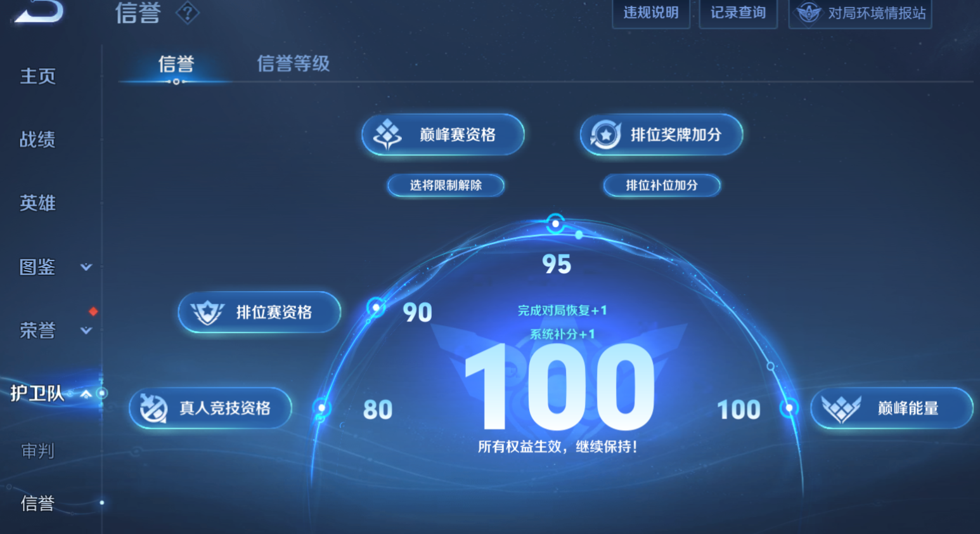Image resolution: width=980 pixels, height=534 pixels.
Task: Click the 排位奖牌加分 benefit button
Action: click(x=661, y=134)
